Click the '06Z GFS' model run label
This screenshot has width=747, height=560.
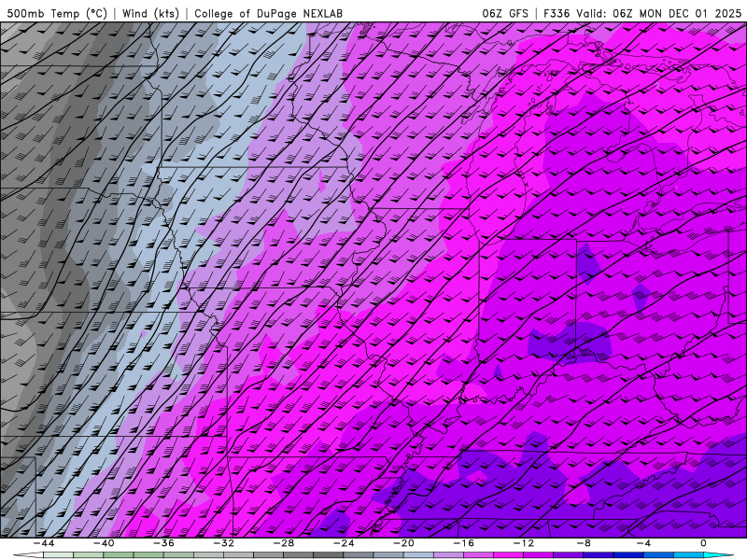click(x=505, y=13)
